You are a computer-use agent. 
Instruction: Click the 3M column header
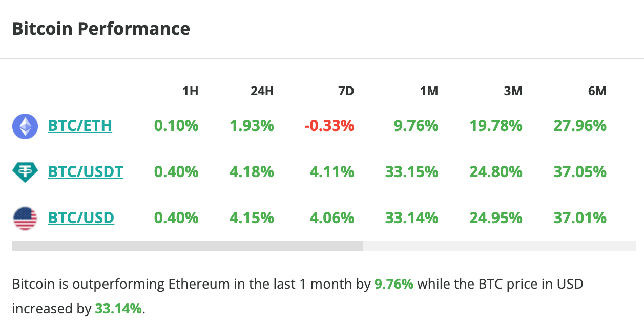513,92
